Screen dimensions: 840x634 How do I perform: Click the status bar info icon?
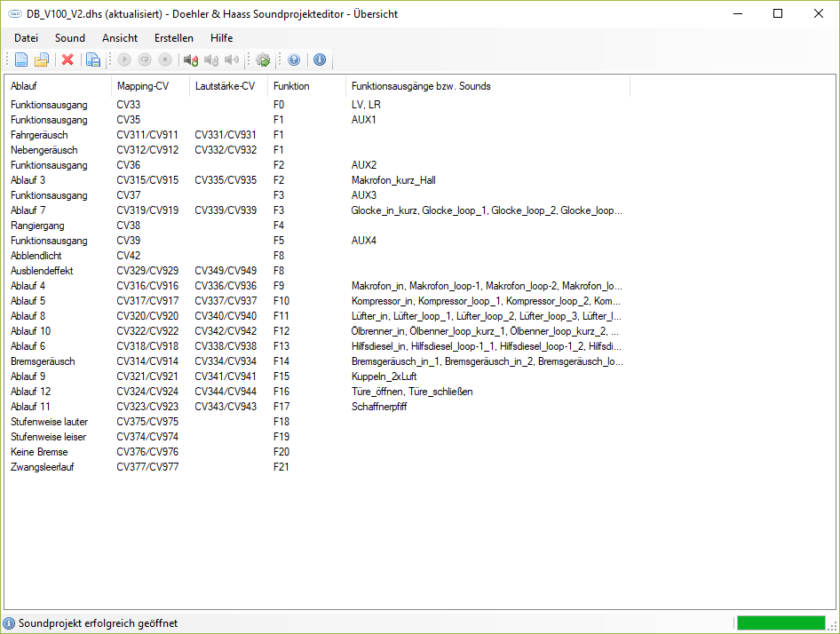[x=9, y=622]
